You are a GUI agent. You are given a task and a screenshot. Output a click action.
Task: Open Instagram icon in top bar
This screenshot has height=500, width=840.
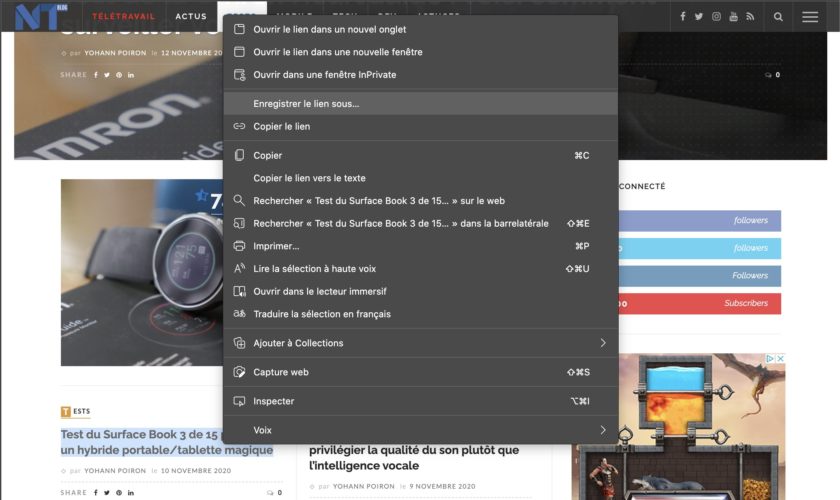tap(716, 17)
